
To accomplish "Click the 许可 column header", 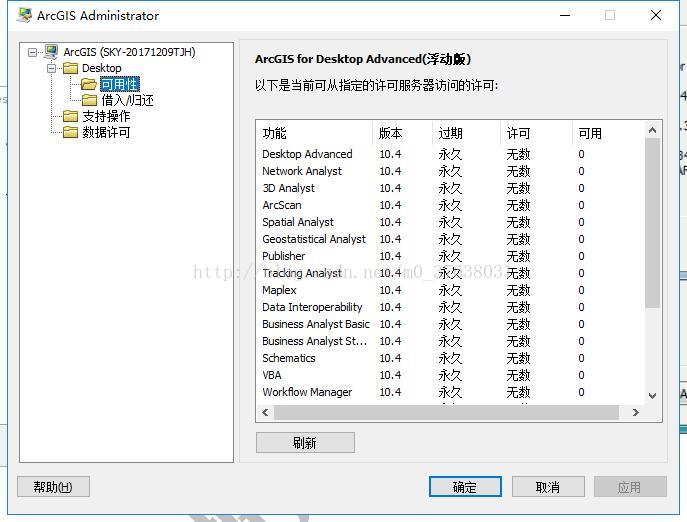I will (x=537, y=133).
